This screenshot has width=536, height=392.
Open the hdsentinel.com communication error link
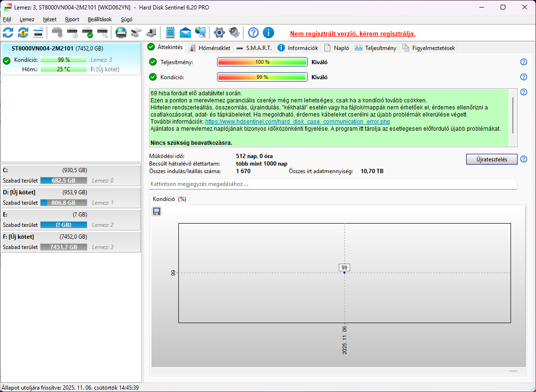pyautogui.click(x=297, y=122)
